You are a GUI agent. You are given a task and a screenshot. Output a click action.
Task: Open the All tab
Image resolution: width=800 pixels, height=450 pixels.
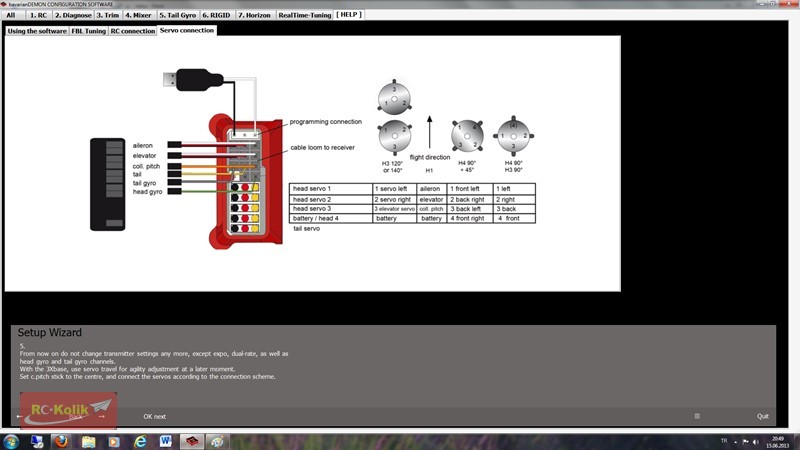coord(11,15)
